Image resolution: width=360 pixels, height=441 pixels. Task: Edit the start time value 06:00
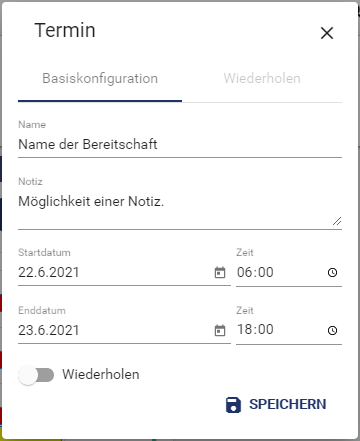tap(255, 272)
